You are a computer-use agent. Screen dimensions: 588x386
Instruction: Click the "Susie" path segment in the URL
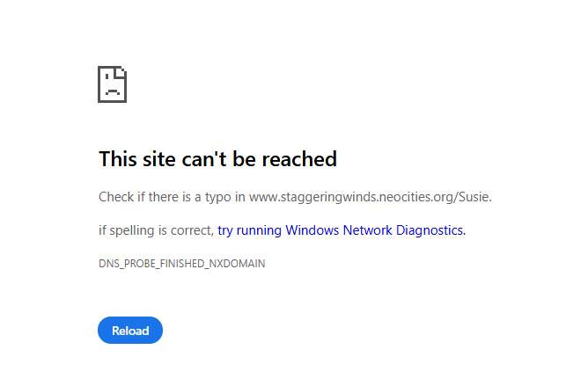pyautogui.click(x=474, y=197)
